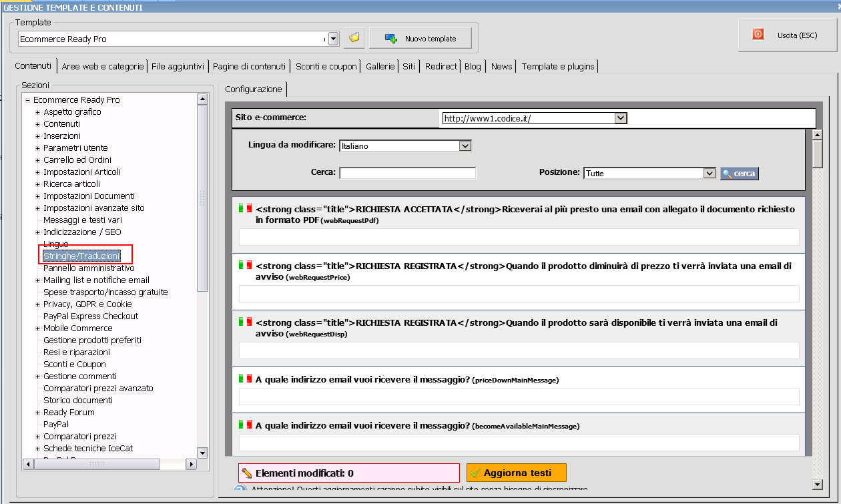
Task: Click the configuration panel scroll down arrow
Action: tap(817, 484)
